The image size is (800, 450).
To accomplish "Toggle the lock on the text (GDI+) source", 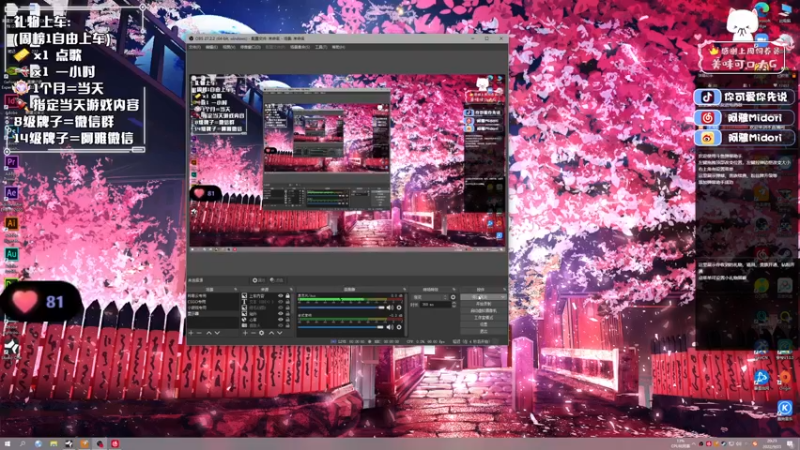I will [287, 302].
